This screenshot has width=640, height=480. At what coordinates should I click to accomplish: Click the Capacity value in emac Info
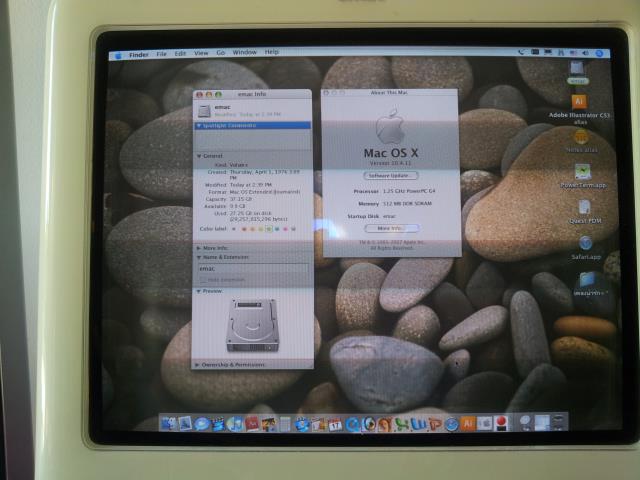coord(241,199)
